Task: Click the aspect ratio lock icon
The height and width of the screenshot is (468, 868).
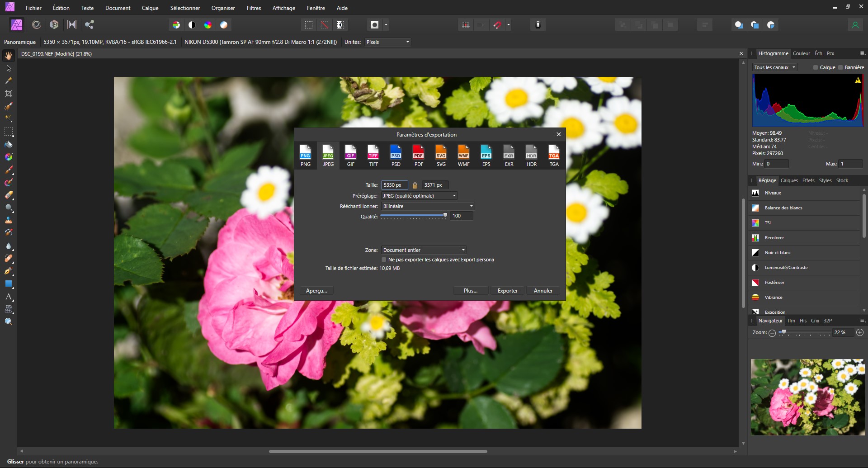Action: coord(415,185)
